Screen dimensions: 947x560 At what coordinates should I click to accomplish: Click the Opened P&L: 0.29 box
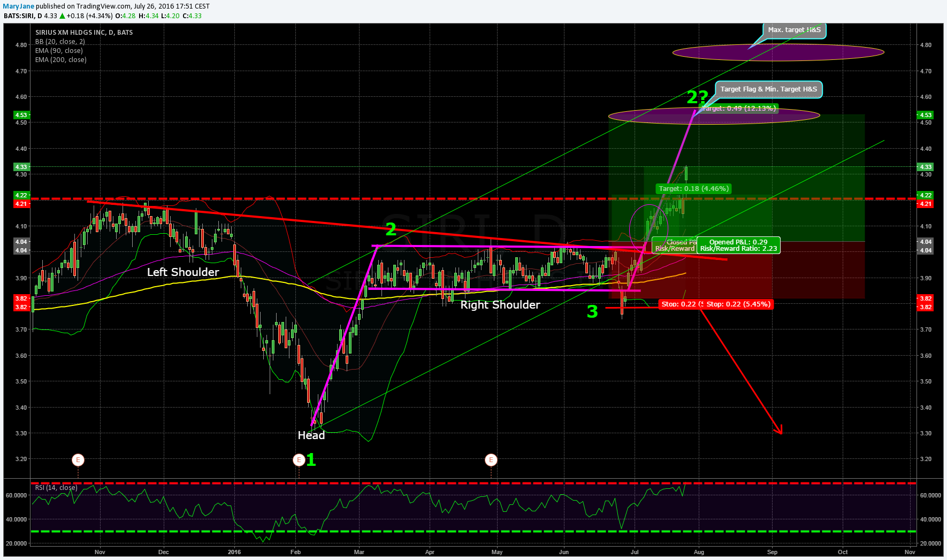(x=738, y=246)
